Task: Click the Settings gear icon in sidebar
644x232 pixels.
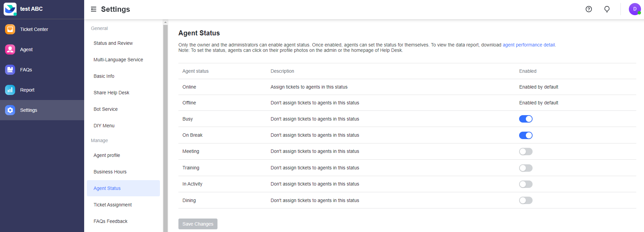Action: 10,110
